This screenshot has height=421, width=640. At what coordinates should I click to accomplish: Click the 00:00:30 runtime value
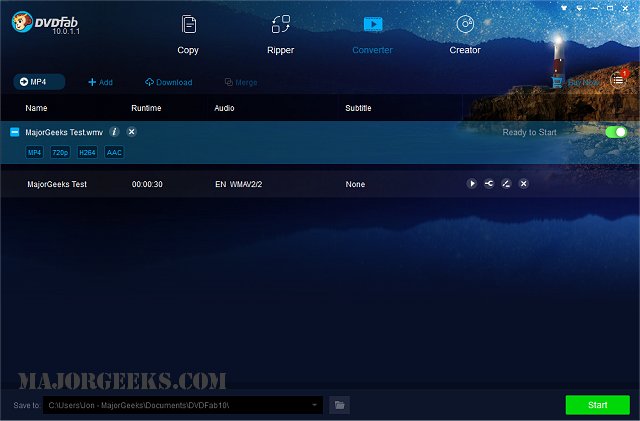click(x=147, y=184)
